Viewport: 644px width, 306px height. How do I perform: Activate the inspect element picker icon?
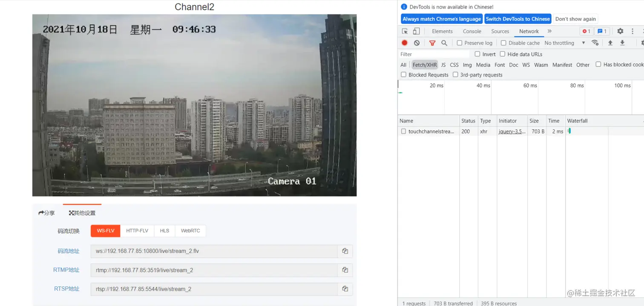405,31
